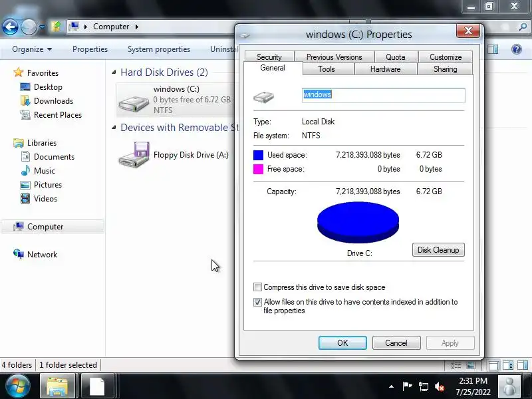Enable Compress this drive to save disk space

point(257,287)
